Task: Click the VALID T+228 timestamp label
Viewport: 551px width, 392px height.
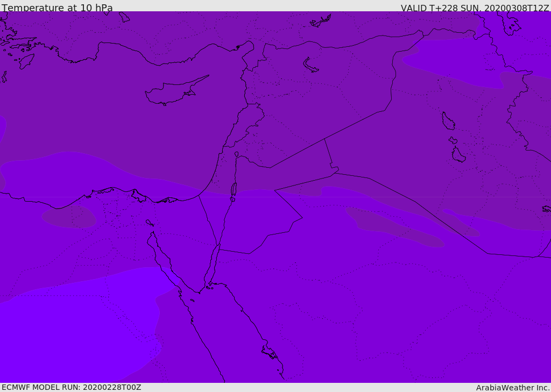Action: (475, 8)
